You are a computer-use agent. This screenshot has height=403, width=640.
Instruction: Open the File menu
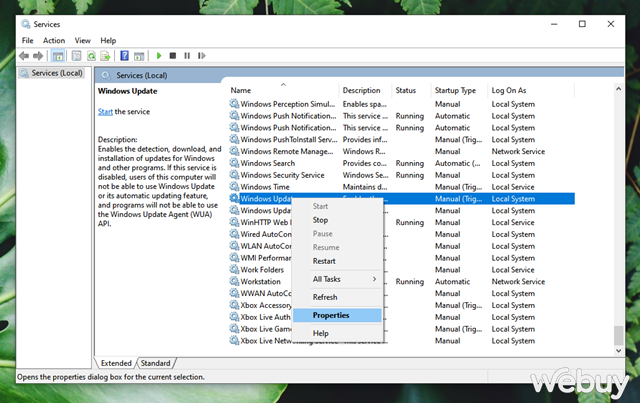pyautogui.click(x=28, y=40)
